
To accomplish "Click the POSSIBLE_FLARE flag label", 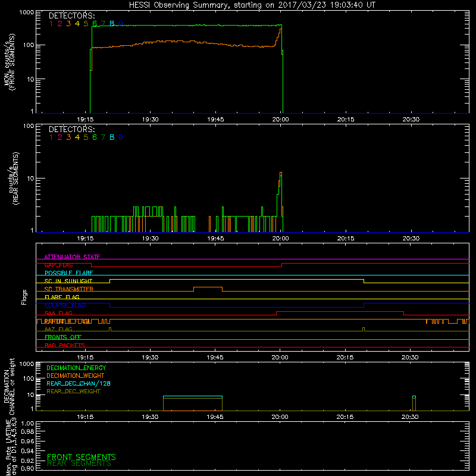I will 68,273.
